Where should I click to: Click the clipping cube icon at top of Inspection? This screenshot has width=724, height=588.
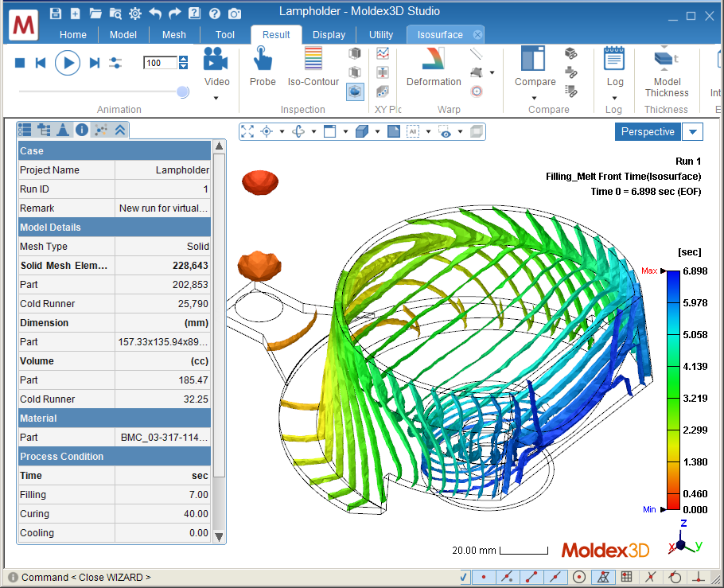[x=355, y=53]
